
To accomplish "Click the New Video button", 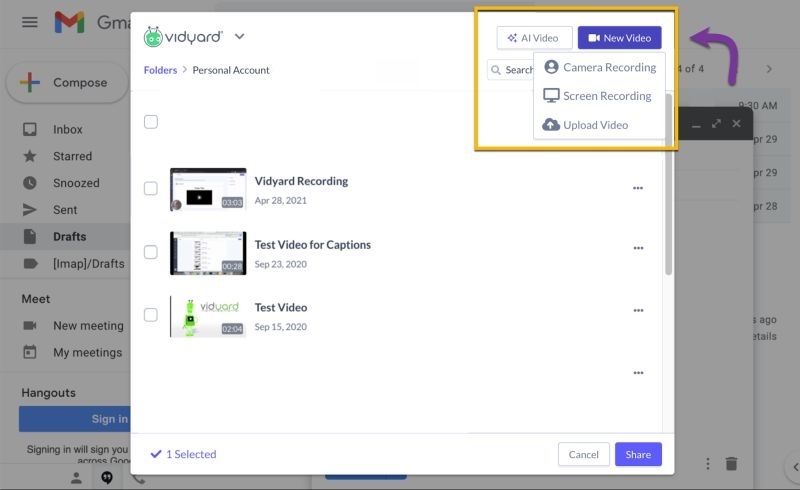I will (619, 38).
